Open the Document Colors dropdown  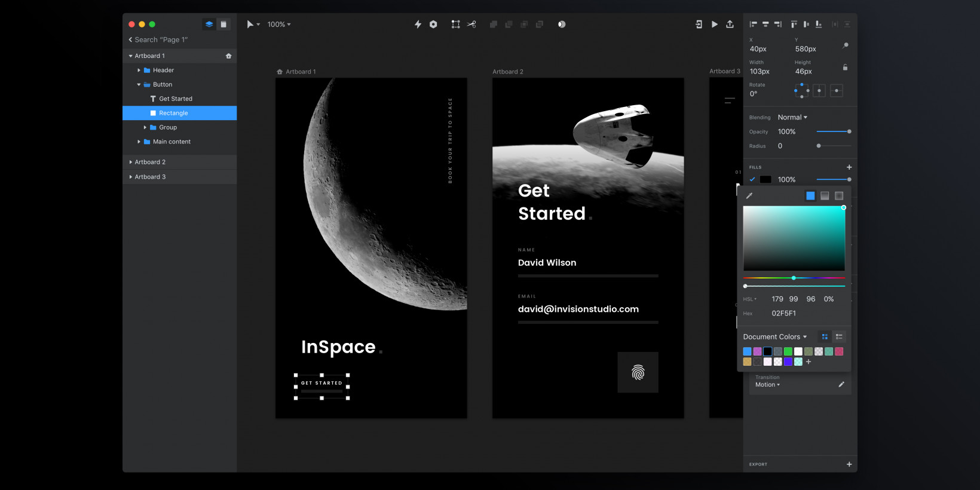775,336
